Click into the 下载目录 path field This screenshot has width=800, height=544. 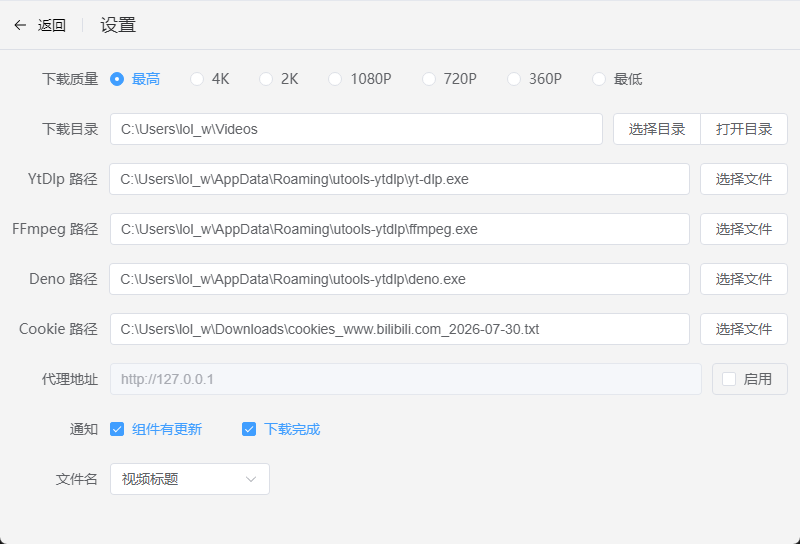click(x=356, y=129)
